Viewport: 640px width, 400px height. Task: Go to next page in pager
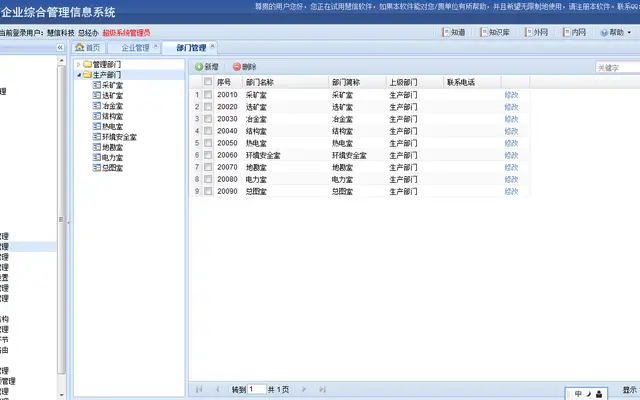304,389
